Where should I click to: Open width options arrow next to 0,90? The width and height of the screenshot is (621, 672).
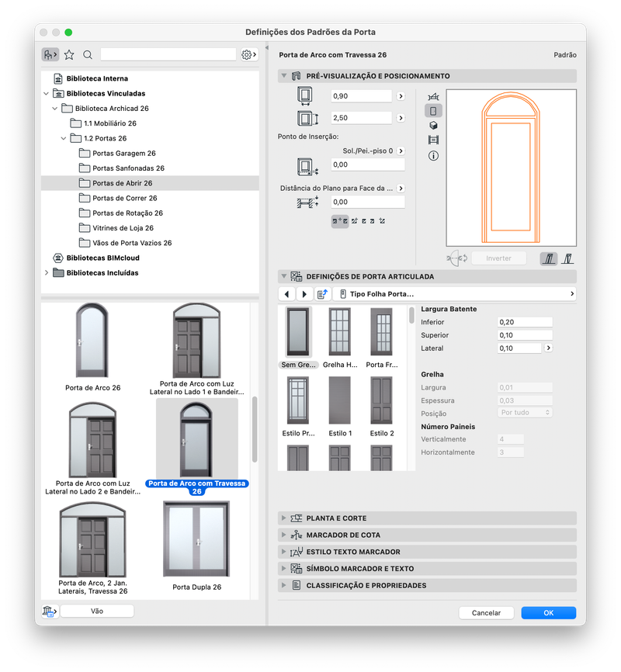click(401, 96)
